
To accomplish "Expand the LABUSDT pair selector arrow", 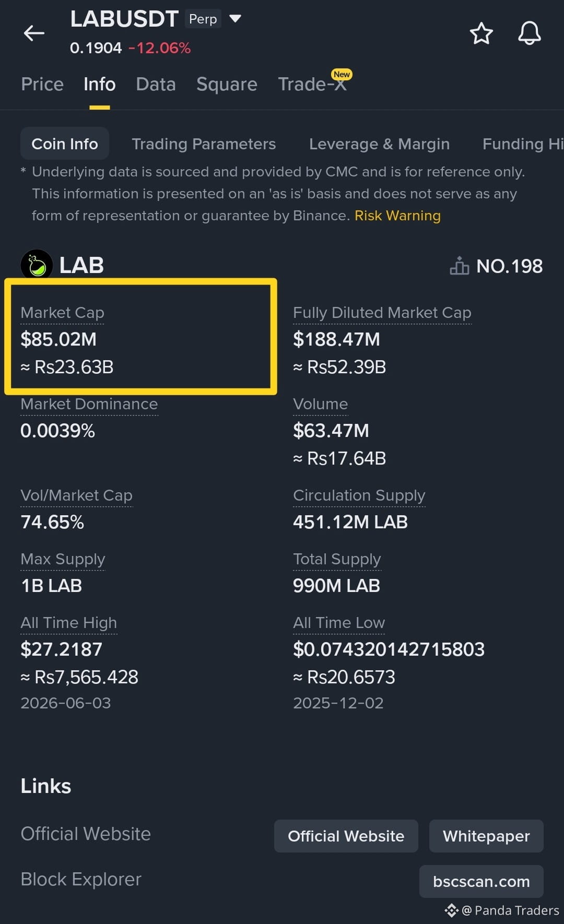I will pos(236,19).
